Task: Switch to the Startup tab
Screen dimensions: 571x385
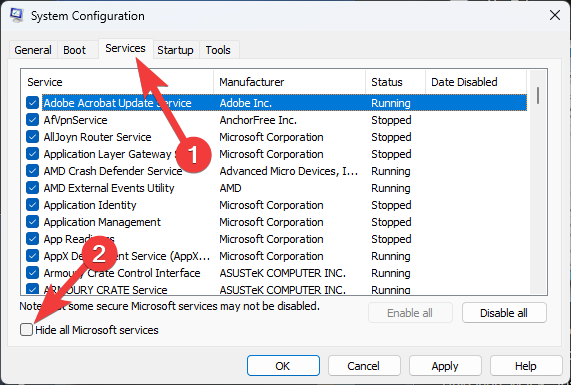Action: tap(175, 50)
